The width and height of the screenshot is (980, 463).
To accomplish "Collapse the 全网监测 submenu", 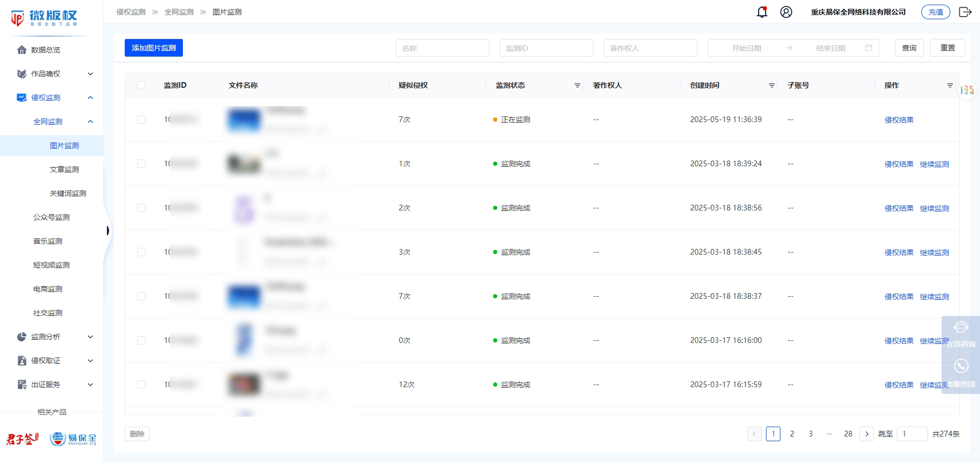I will 90,122.
